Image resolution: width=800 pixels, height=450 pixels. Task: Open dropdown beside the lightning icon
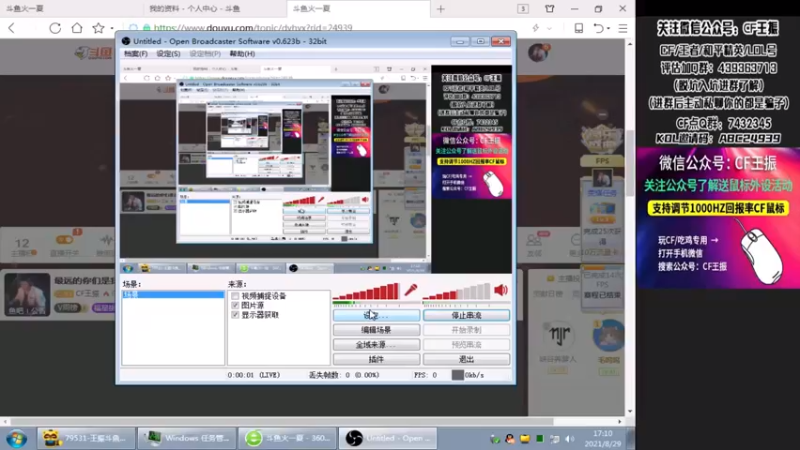point(549,29)
